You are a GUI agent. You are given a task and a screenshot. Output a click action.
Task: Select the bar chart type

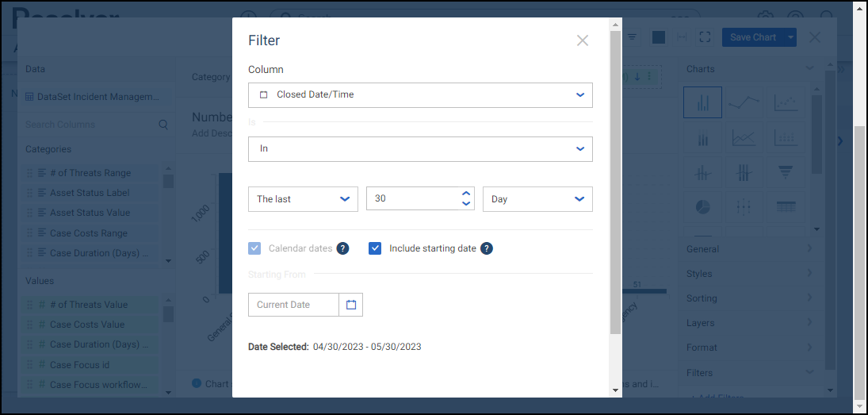coord(702,102)
